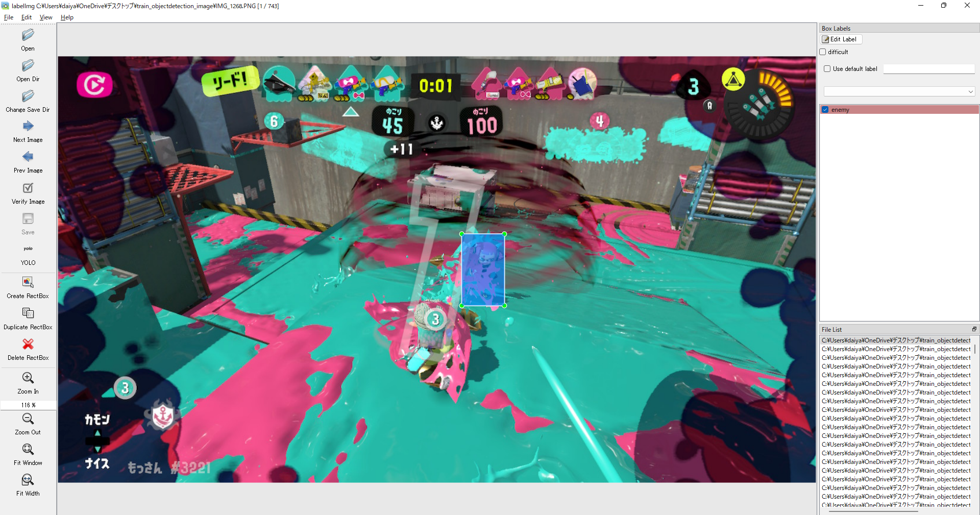The image size is (980, 515).
Task: Open the View menu
Action: click(45, 17)
